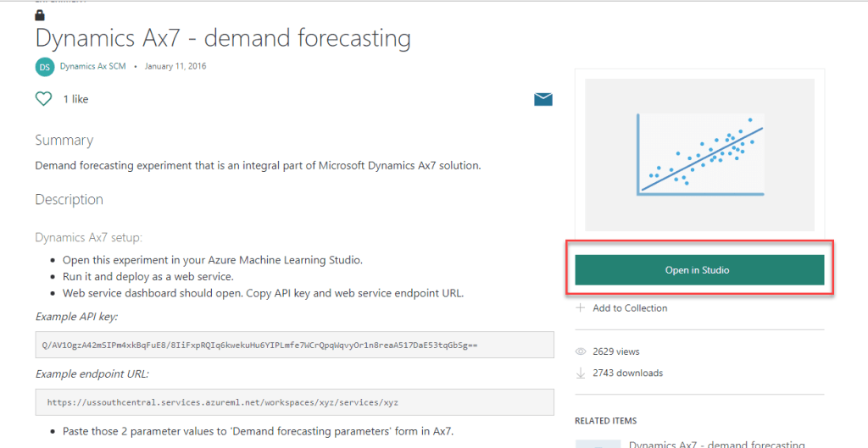Click the Summary heading
Screen dimensions: 868x448
[64, 141]
